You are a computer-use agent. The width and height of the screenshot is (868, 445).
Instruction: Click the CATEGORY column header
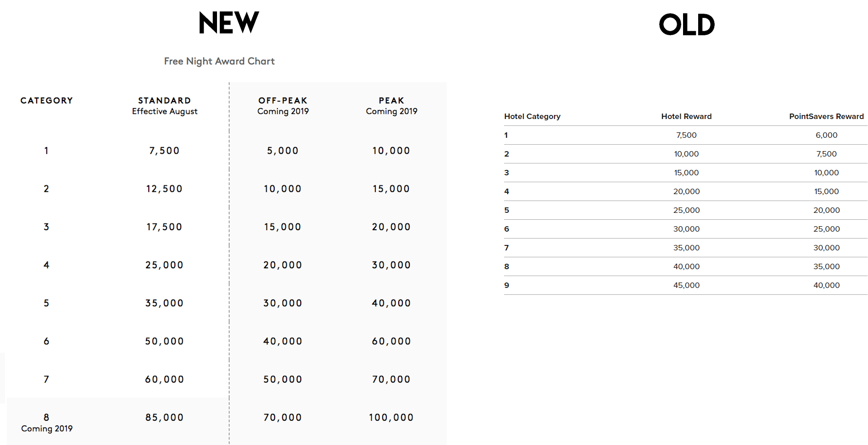47,101
